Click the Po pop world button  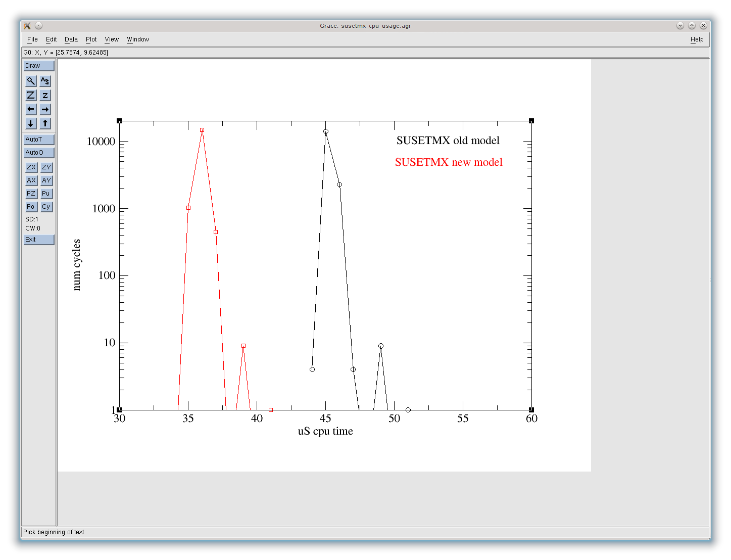tap(31, 207)
